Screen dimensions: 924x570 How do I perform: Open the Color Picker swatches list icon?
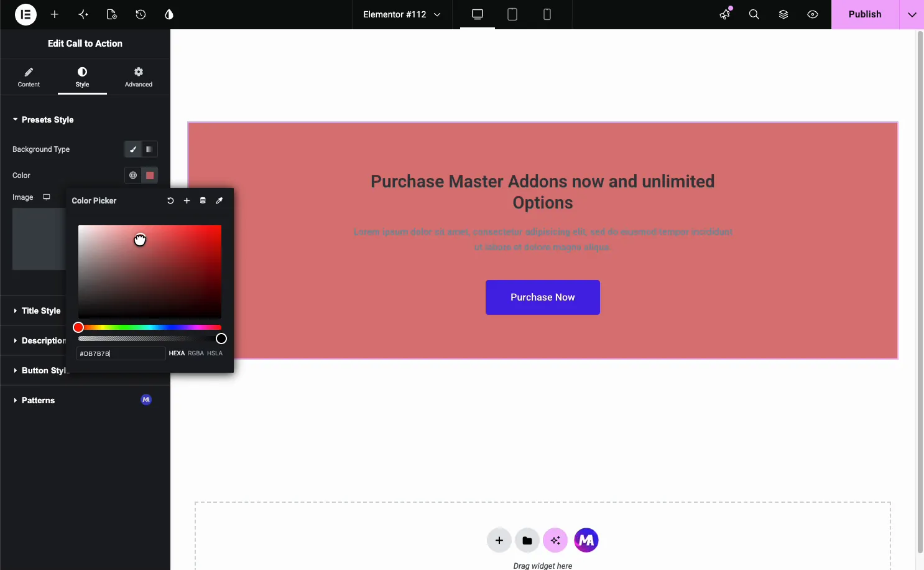[x=203, y=200]
